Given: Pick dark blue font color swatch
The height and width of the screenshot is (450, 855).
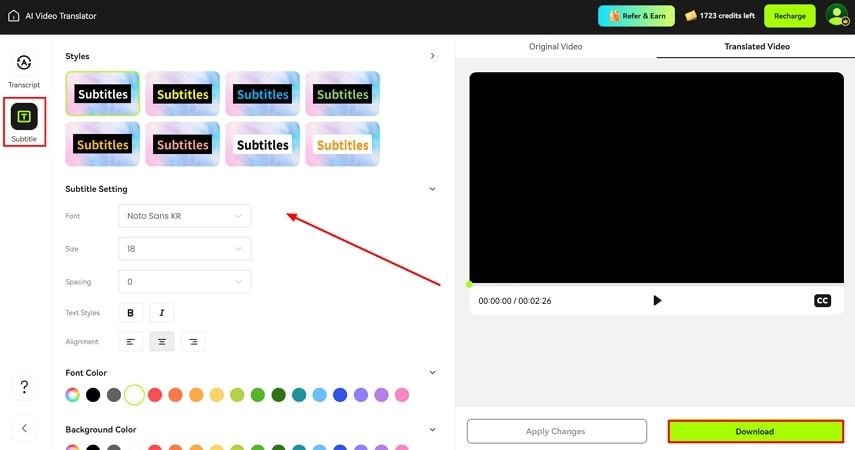Looking at the screenshot, I should [340, 395].
